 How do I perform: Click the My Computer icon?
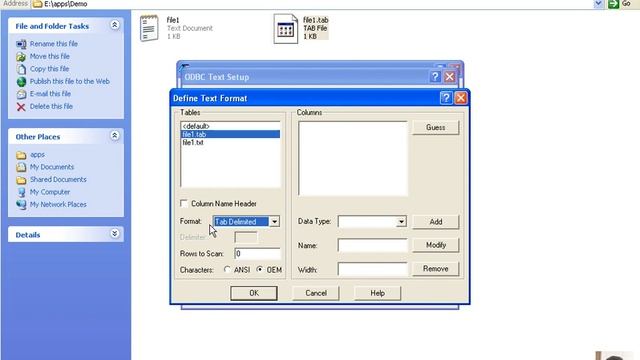21,192
